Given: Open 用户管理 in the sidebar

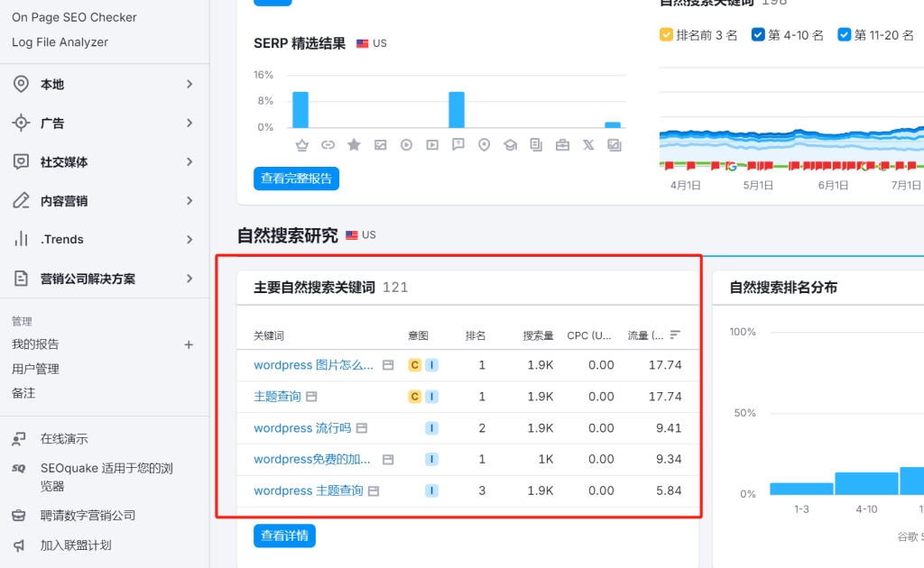Looking at the screenshot, I should click(x=35, y=369).
